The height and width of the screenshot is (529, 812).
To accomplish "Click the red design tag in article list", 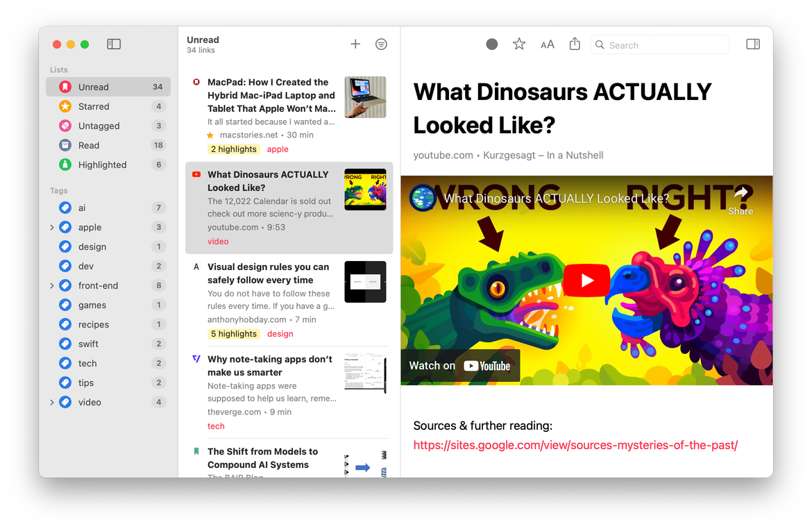I will [280, 334].
